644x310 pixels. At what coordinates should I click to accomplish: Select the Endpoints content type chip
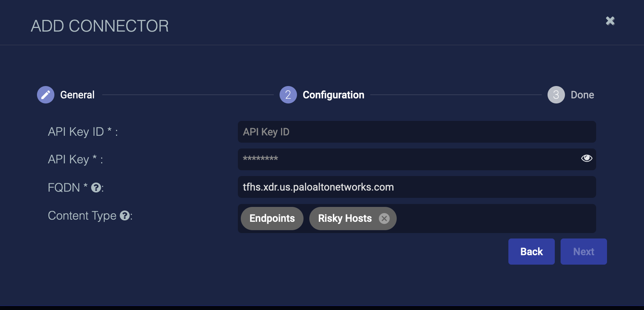pos(272,218)
